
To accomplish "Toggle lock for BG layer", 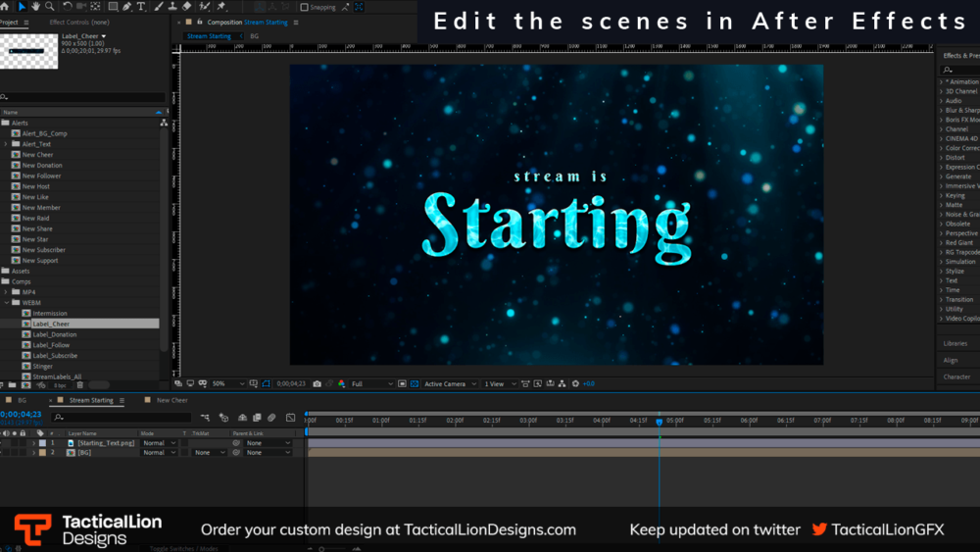I will coord(24,453).
